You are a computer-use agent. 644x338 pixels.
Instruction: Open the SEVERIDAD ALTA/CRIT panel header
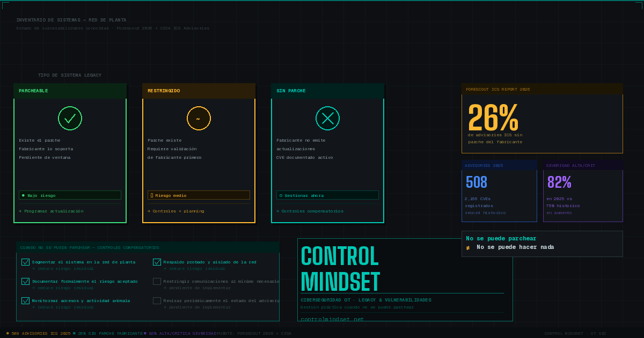click(x=583, y=165)
